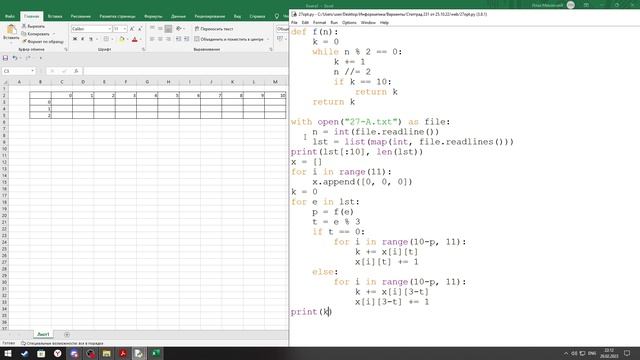
Task: Click the top align icon
Action: [x=152, y=29]
